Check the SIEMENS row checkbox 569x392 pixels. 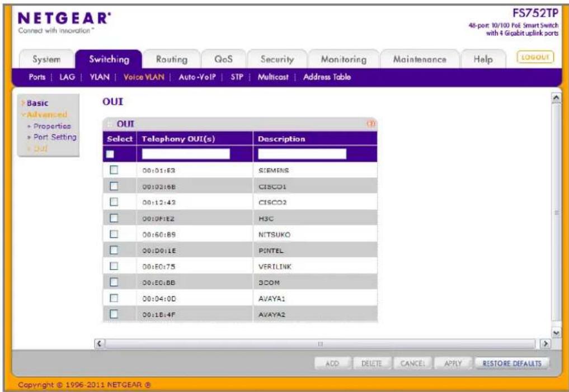pos(114,169)
